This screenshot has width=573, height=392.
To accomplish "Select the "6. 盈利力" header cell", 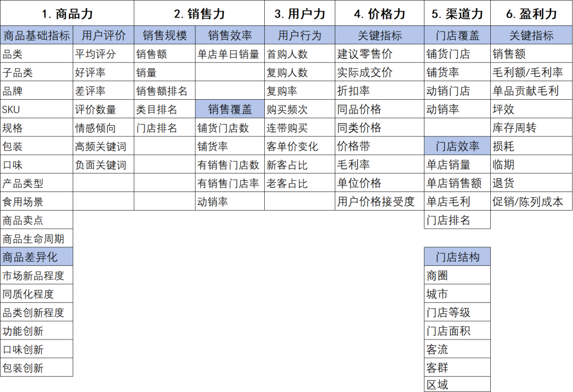I will (531, 13).
